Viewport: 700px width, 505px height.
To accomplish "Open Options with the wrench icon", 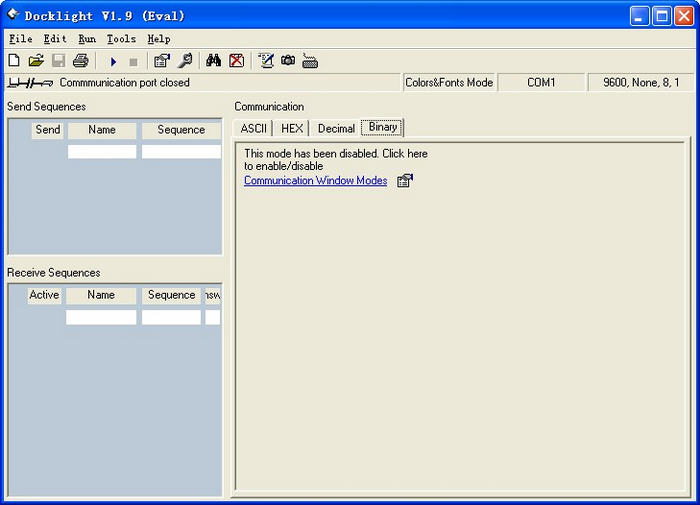I will coord(184,60).
